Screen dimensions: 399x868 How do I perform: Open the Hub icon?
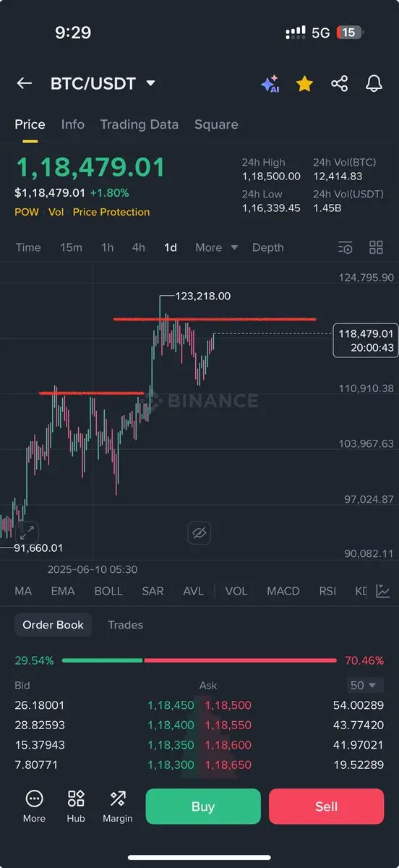click(76, 806)
